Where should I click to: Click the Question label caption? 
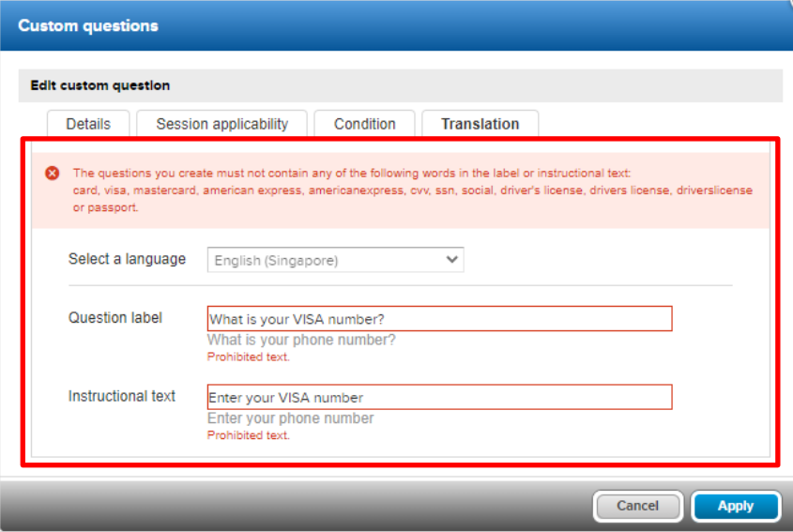click(x=115, y=317)
